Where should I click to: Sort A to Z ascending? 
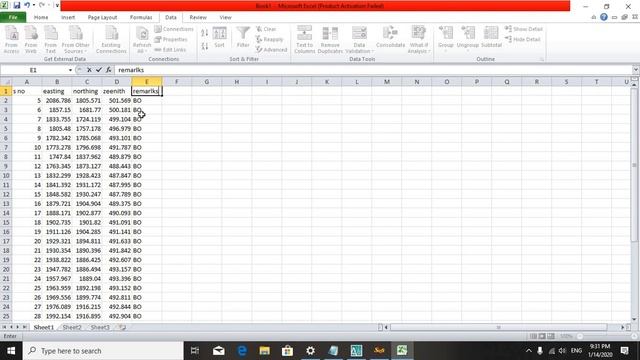[x=204, y=33]
